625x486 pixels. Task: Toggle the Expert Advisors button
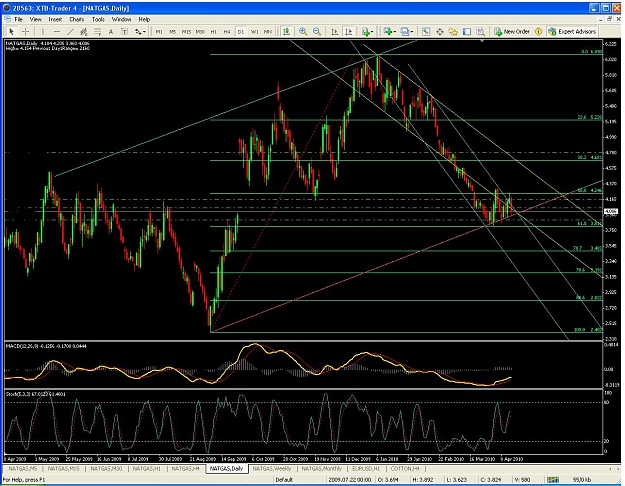572,31
